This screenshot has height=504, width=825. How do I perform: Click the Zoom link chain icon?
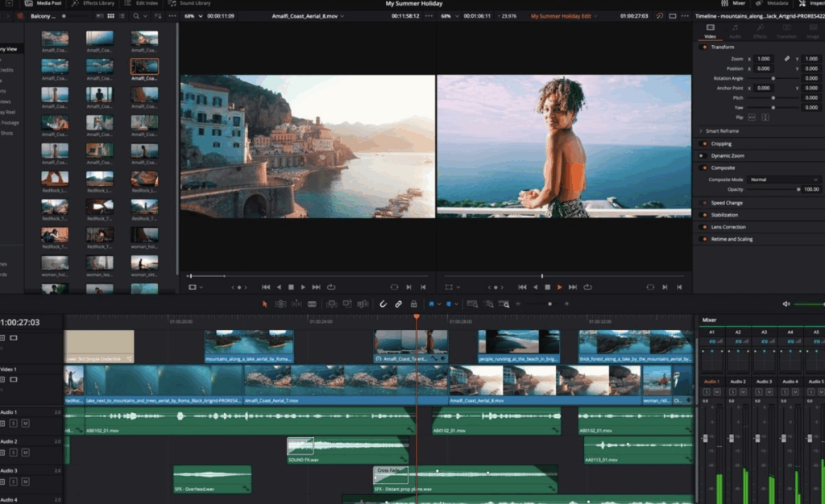click(786, 59)
